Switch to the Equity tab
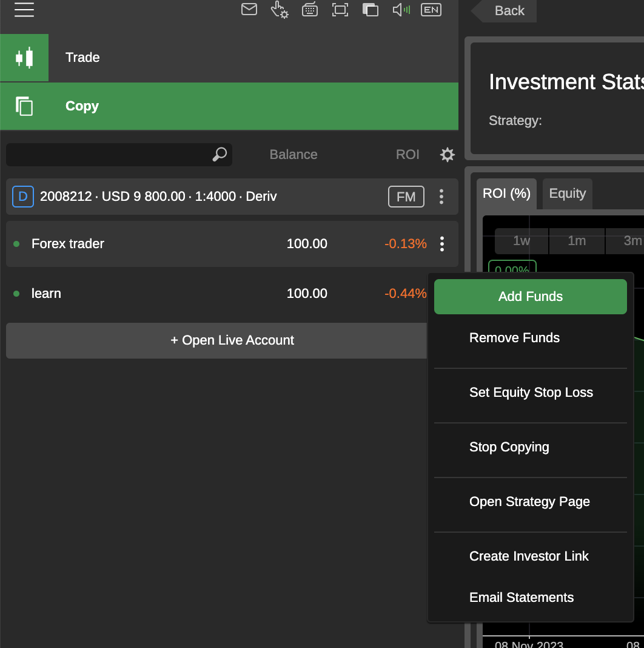This screenshot has width=644, height=648. 567,193
